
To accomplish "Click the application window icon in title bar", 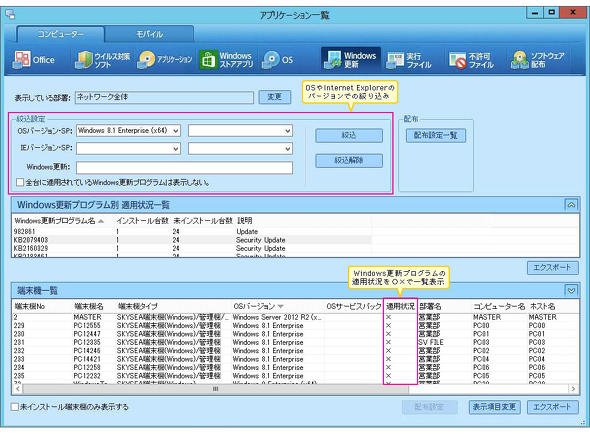I will click(x=10, y=14).
